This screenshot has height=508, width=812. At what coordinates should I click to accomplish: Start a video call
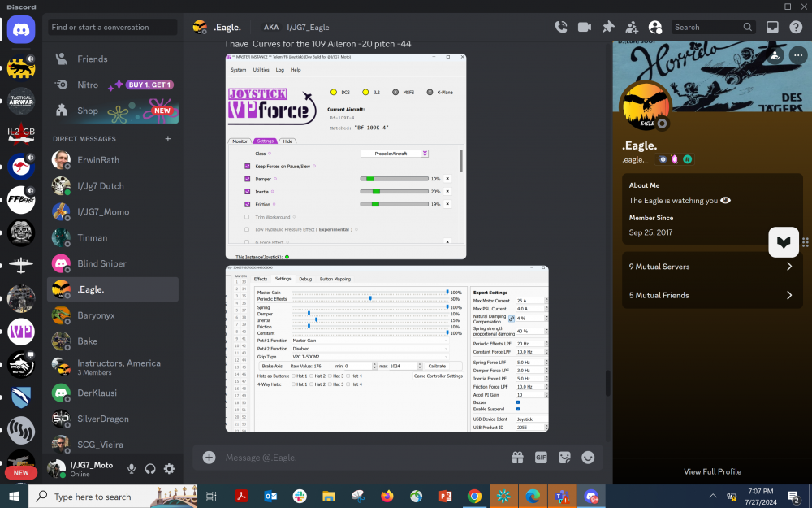pyautogui.click(x=584, y=27)
